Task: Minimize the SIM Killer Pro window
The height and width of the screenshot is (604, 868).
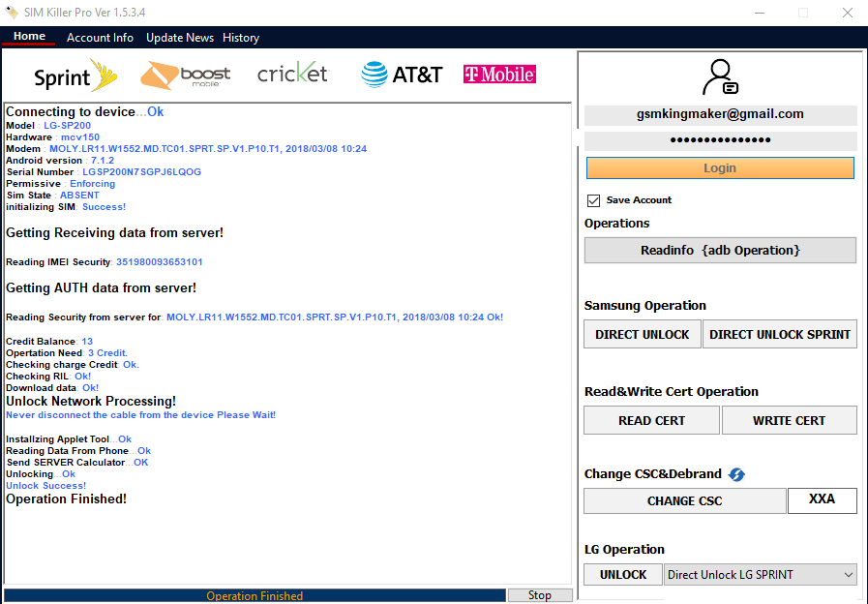Action: click(760, 13)
